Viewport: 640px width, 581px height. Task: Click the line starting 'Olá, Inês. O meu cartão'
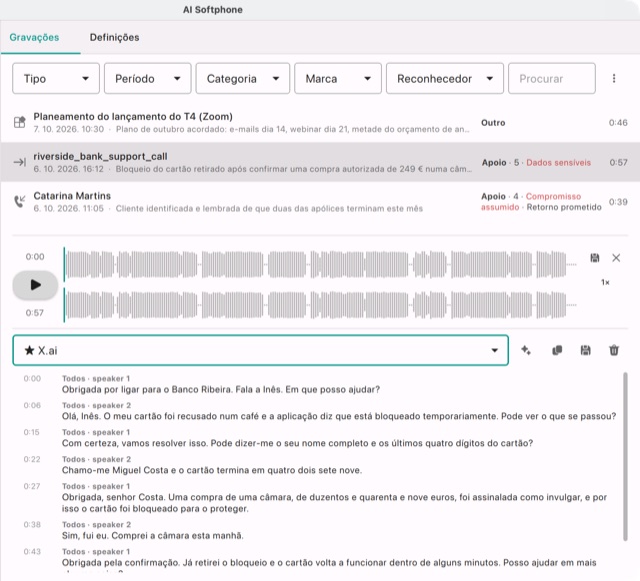click(339, 416)
